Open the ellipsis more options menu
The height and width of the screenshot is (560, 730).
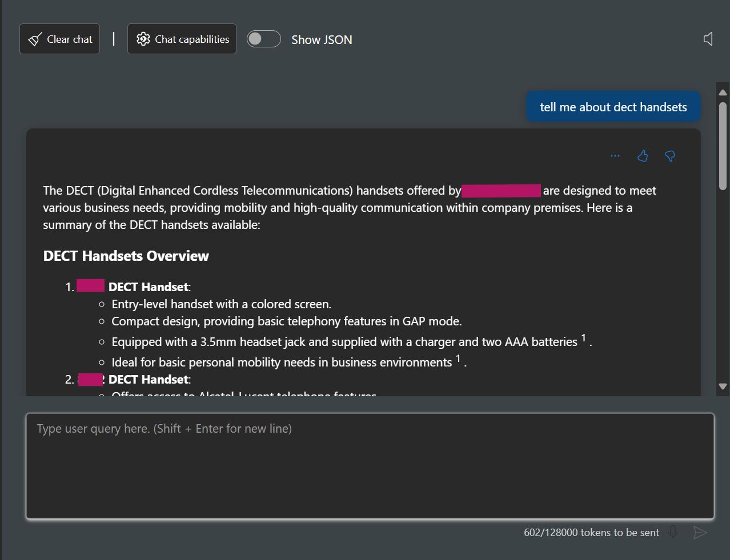615,156
